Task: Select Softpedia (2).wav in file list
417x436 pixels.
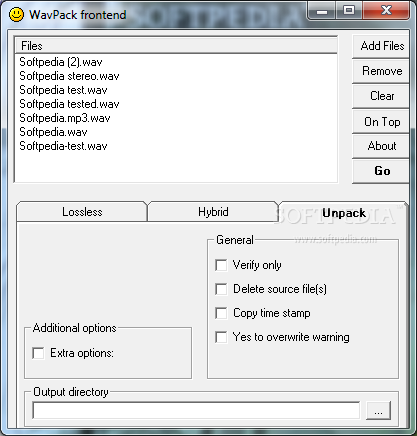Action: [x=61, y=62]
